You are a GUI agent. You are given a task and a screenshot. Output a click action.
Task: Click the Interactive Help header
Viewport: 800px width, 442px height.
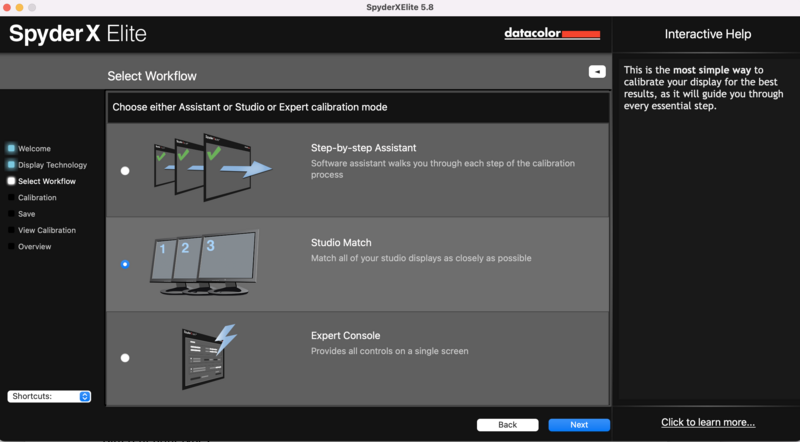(708, 34)
